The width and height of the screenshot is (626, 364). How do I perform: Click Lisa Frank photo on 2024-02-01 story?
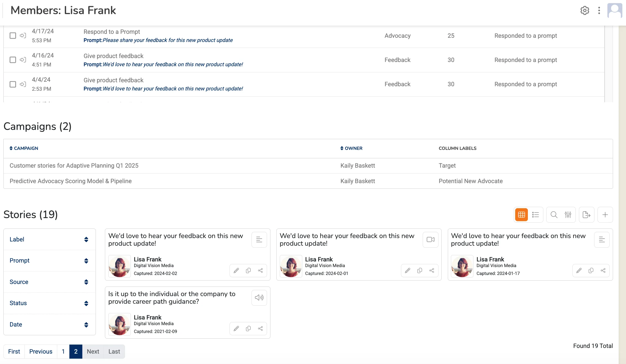(x=291, y=266)
